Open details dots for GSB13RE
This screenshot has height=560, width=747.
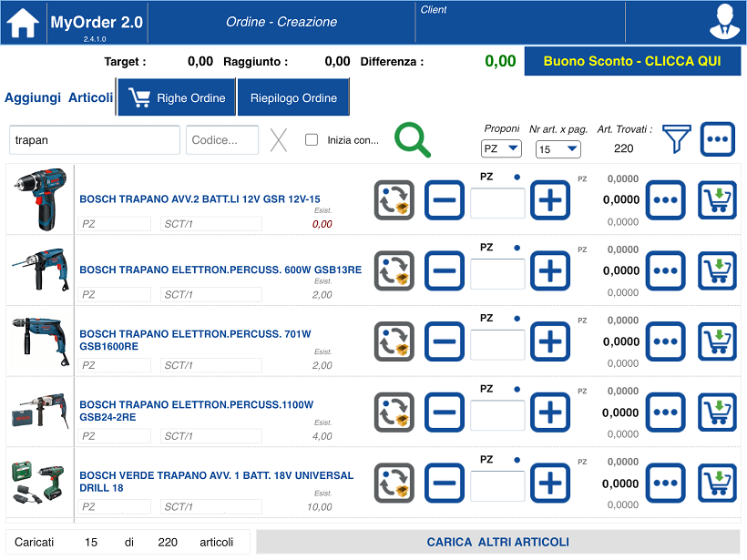666,270
